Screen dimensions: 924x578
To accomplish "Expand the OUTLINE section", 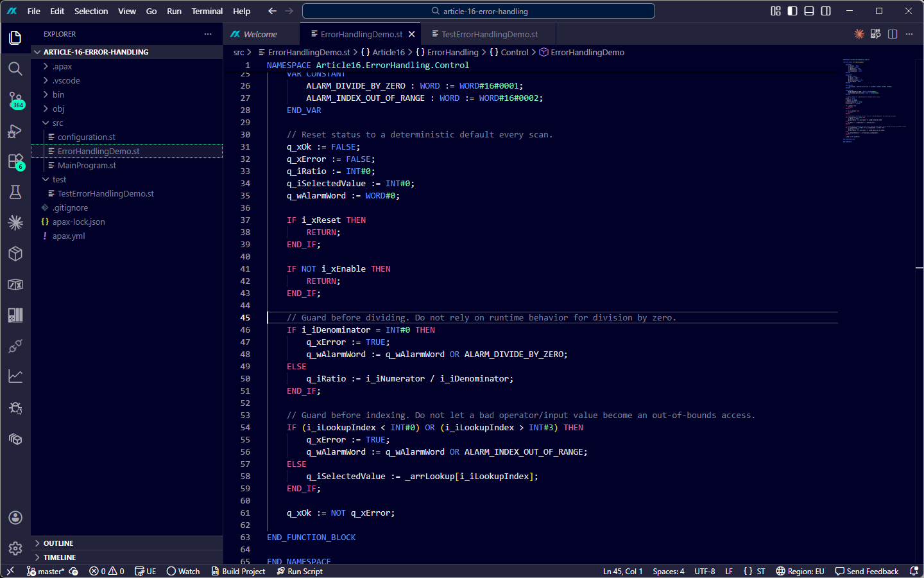I will tap(126, 543).
